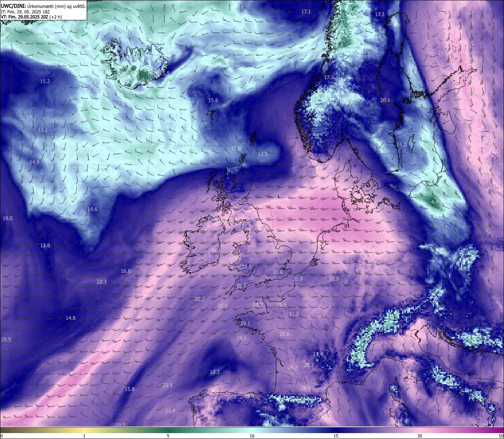Click the color scale tick labeled 10

pos(252,436)
